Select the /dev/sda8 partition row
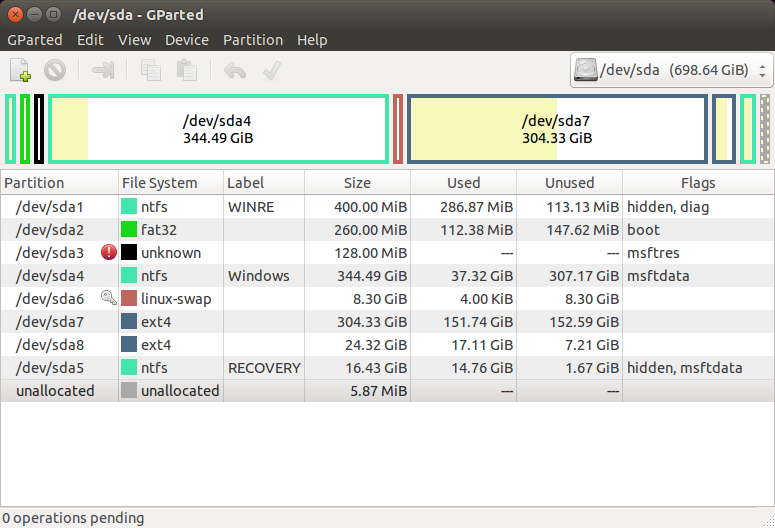The width and height of the screenshot is (775, 528). point(388,345)
